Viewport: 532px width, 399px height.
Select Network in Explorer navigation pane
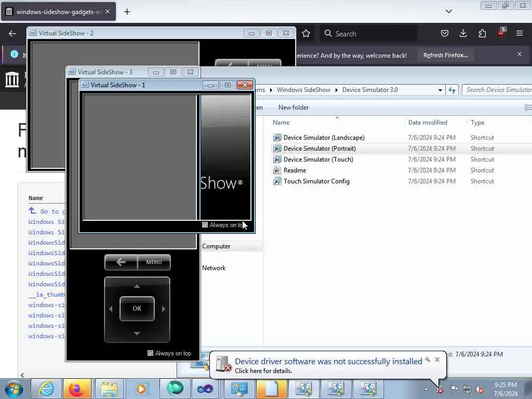point(214,268)
